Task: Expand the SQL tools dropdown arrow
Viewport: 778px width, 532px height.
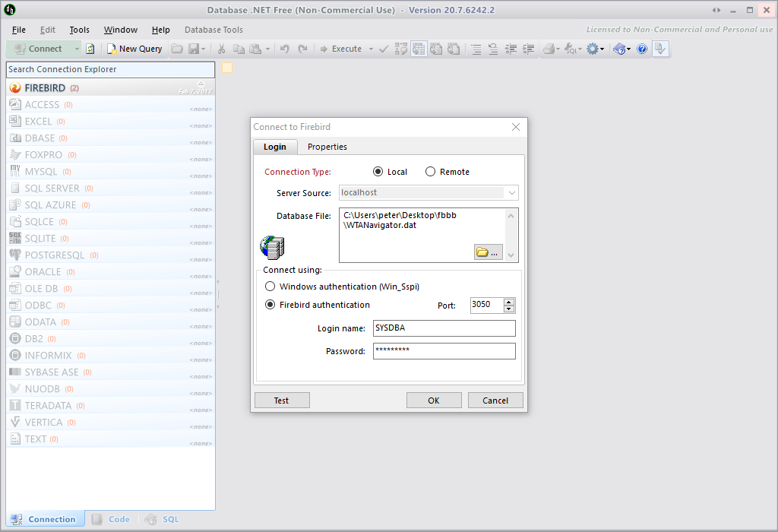Action: pyautogui.click(x=580, y=49)
